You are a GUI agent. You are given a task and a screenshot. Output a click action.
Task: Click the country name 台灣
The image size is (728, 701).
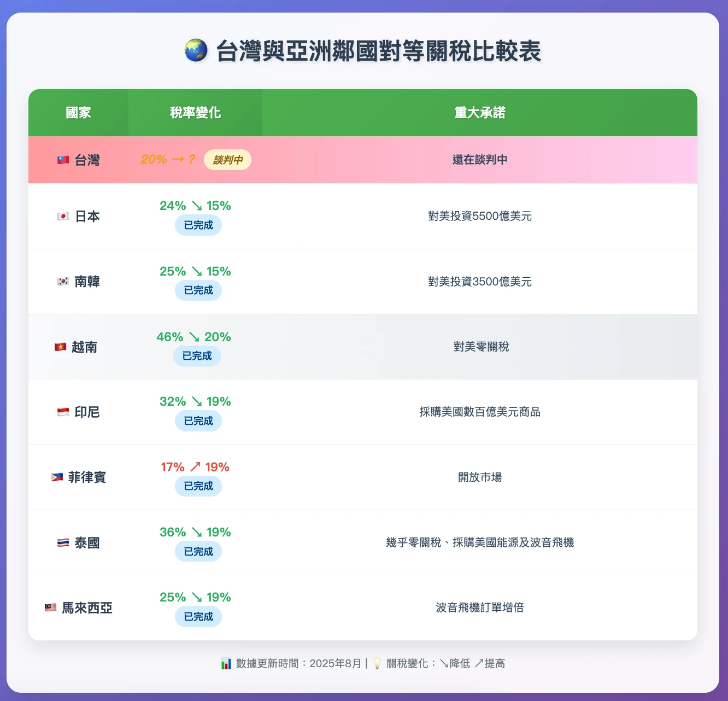click(87, 160)
